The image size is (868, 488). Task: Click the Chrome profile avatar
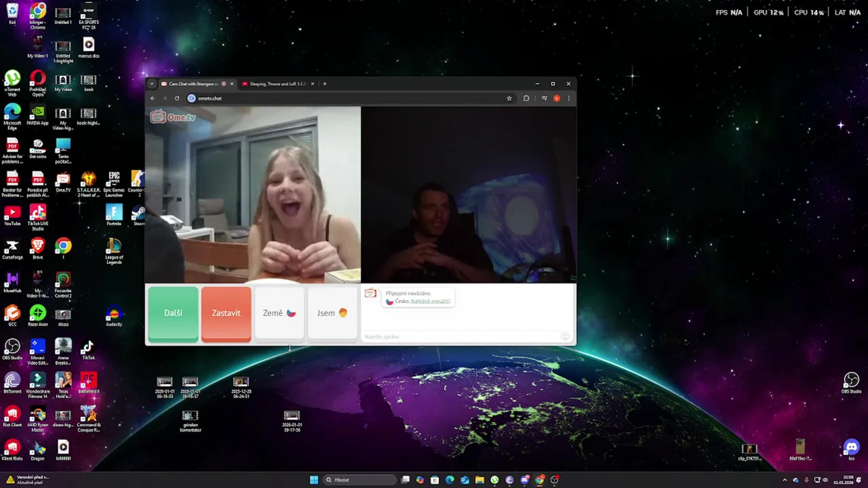pyautogui.click(x=557, y=98)
